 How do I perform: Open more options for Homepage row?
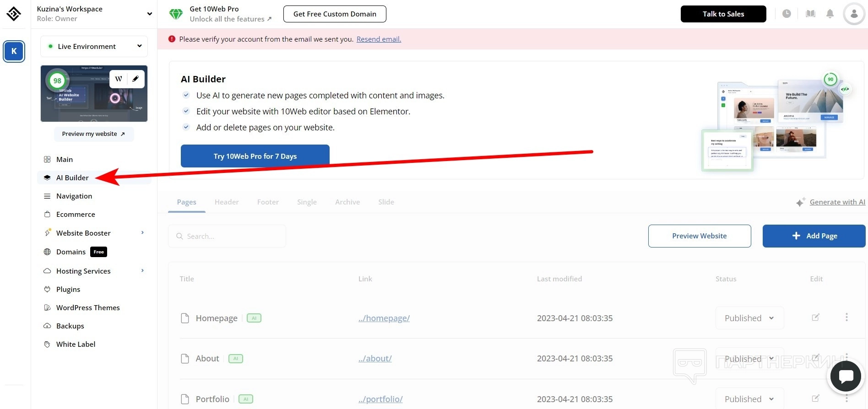click(x=846, y=317)
